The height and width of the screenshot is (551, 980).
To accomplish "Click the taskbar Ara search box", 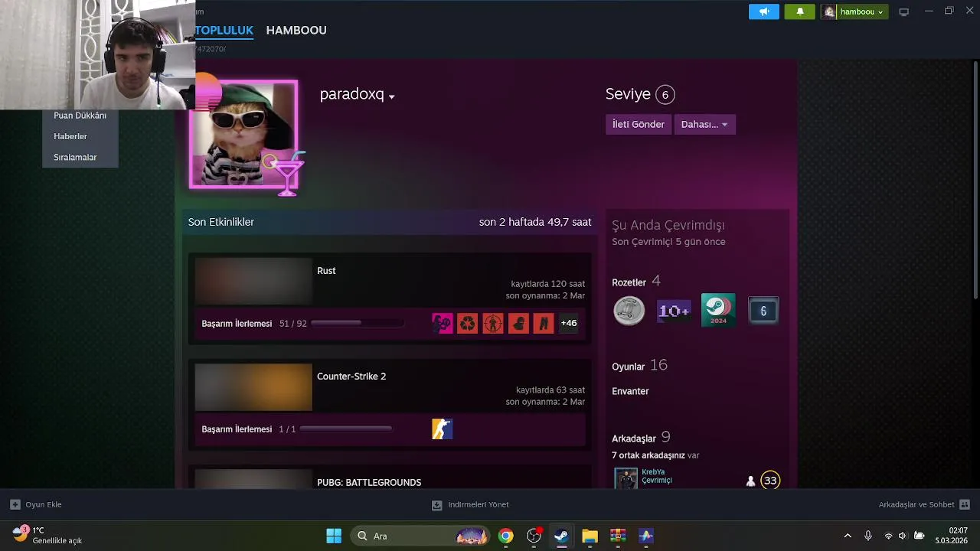I will click(x=420, y=536).
